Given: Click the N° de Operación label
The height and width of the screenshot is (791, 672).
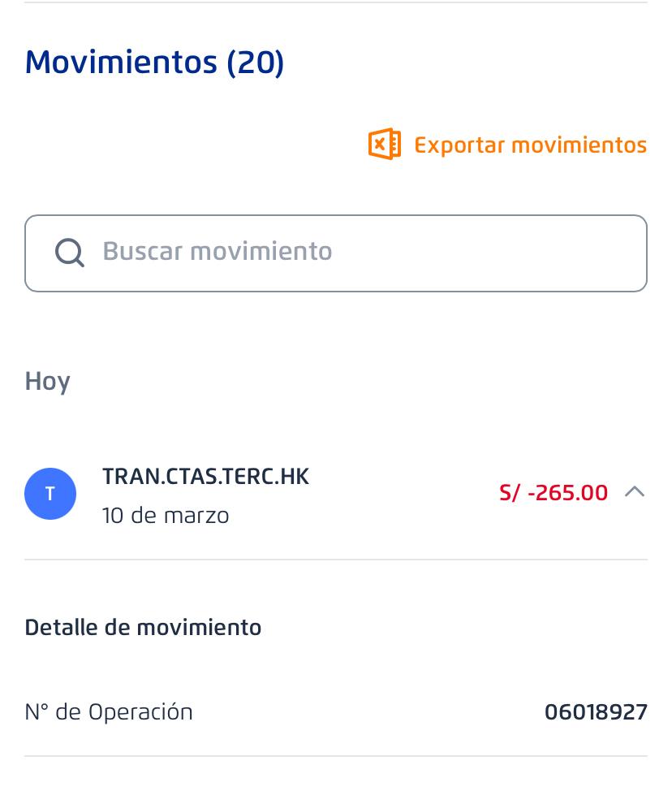Looking at the screenshot, I should (x=109, y=712).
